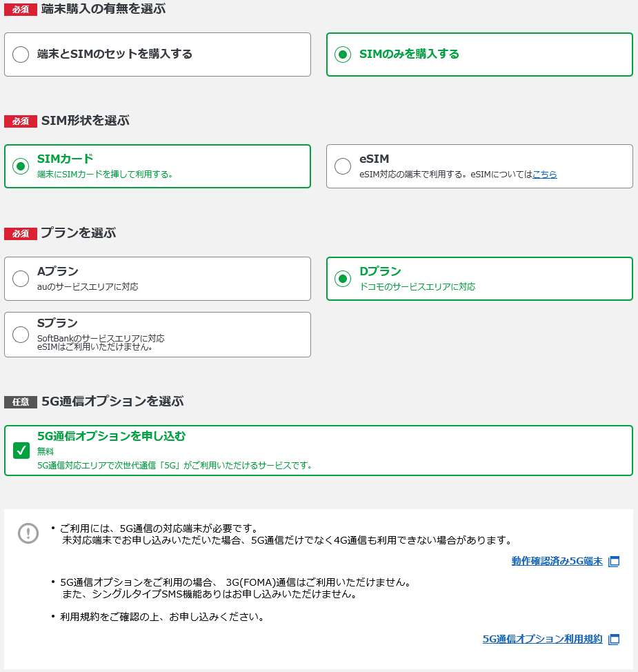
Task: Click the external-link icon beside 動作確認済み5G端末
Action: [x=615, y=562]
